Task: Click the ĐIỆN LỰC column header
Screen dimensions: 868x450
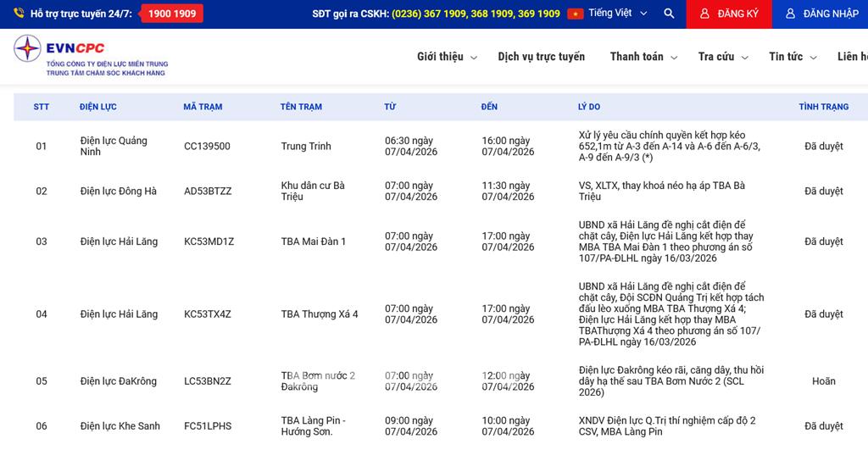Action: click(98, 107)
